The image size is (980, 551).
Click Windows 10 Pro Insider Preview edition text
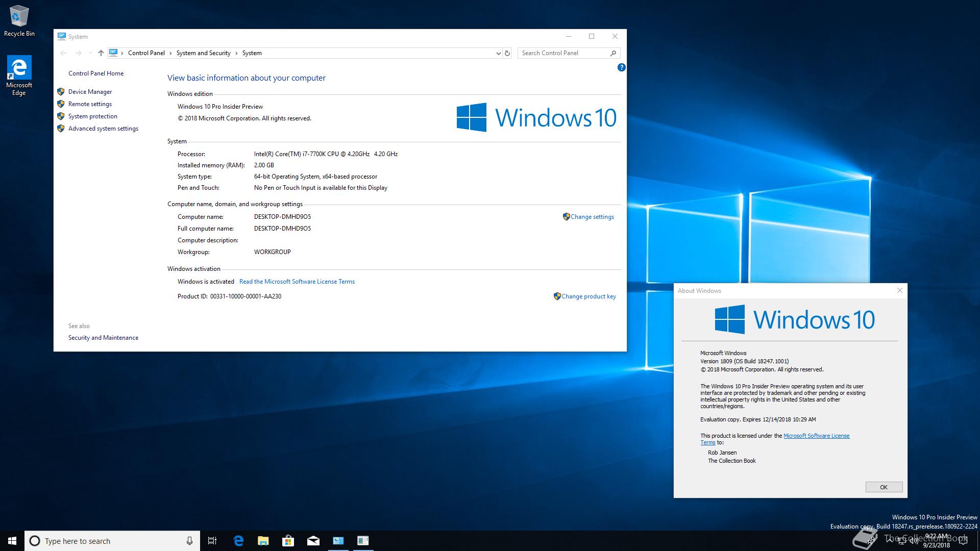click(x=220, y=107)
